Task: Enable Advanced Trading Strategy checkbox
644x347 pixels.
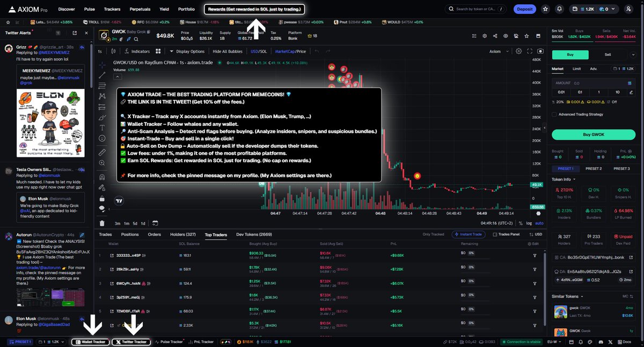Action: (554, 114)
